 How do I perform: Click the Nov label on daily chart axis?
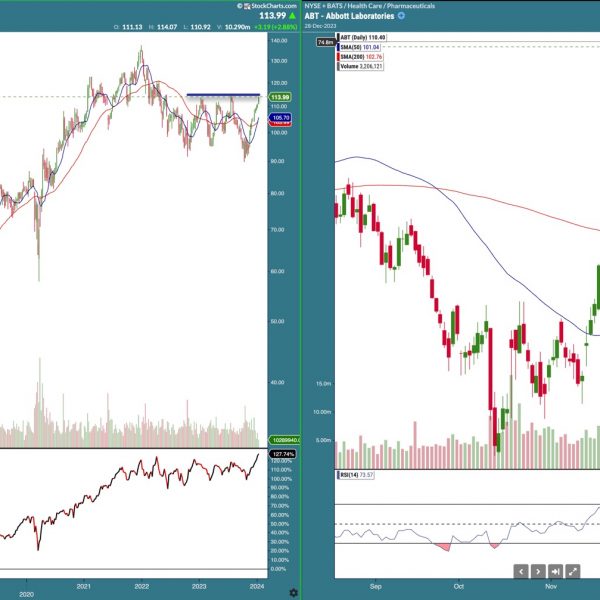[x=551, y=586]
